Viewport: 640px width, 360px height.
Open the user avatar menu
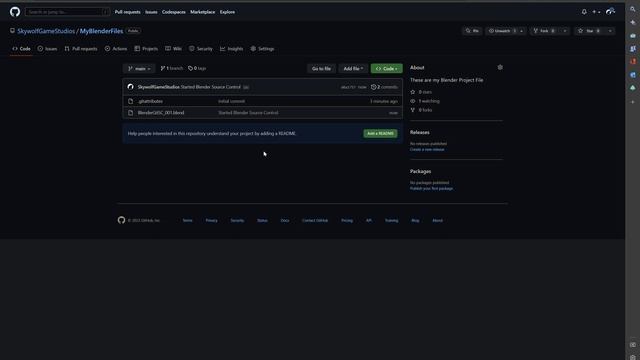[611, 11]
